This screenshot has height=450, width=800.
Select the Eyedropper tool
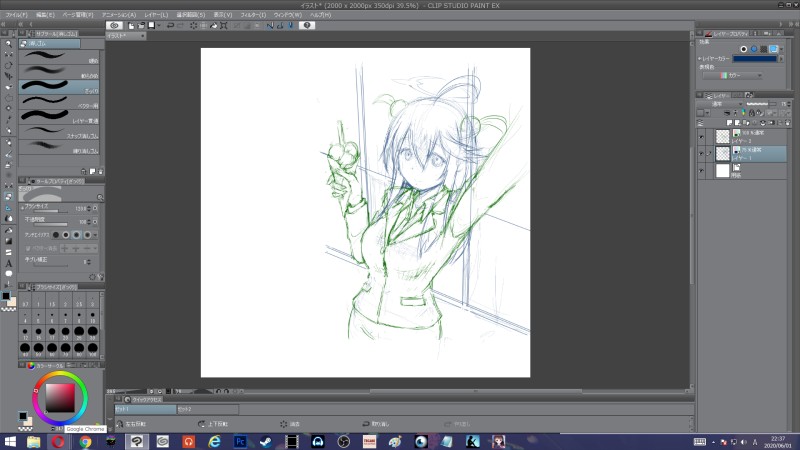8,120
